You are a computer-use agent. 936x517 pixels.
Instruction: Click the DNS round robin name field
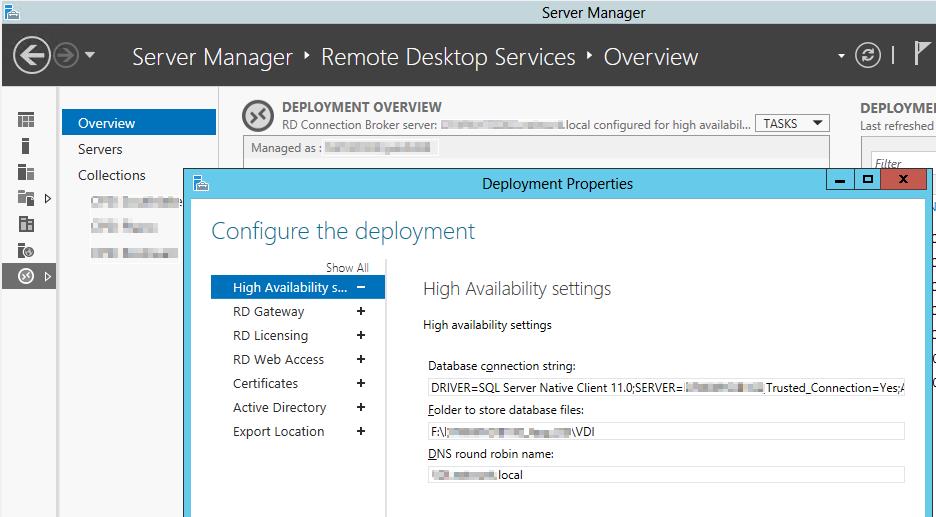[x=666, y=475]
